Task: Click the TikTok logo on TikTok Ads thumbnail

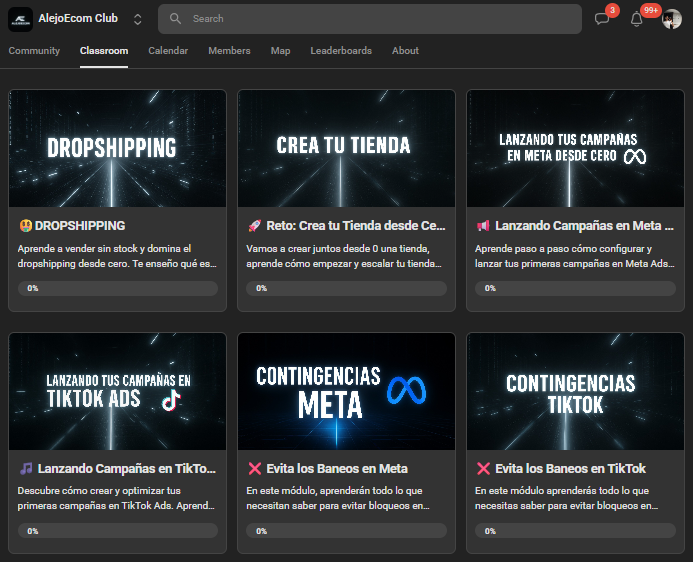Action: tap(171, 400)
